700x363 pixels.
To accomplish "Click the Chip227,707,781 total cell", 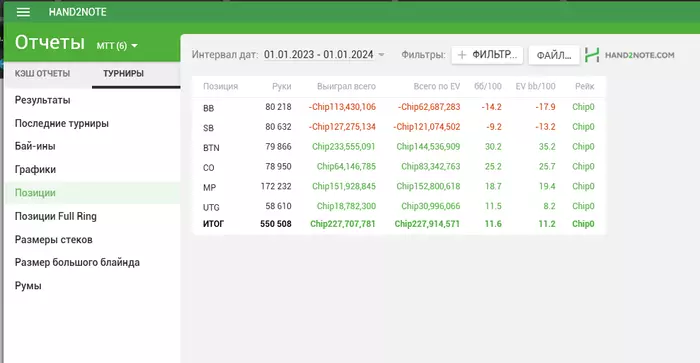I will point(343,224).
